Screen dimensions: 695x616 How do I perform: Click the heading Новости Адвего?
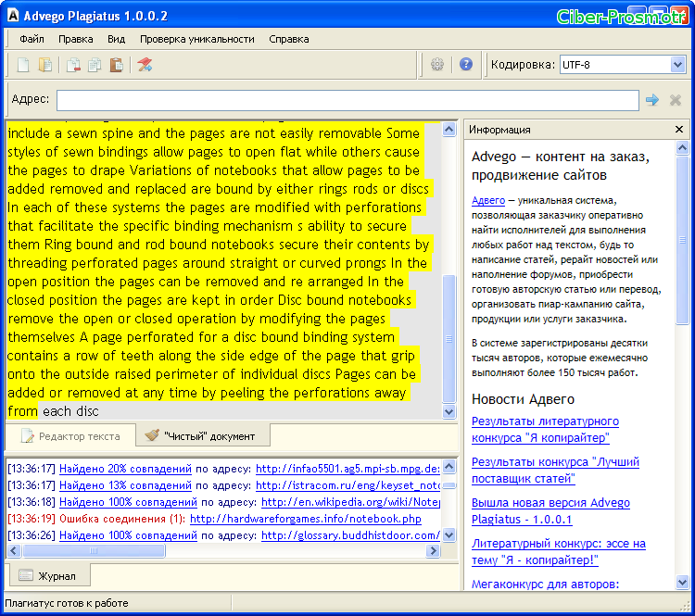click(523, 399)
